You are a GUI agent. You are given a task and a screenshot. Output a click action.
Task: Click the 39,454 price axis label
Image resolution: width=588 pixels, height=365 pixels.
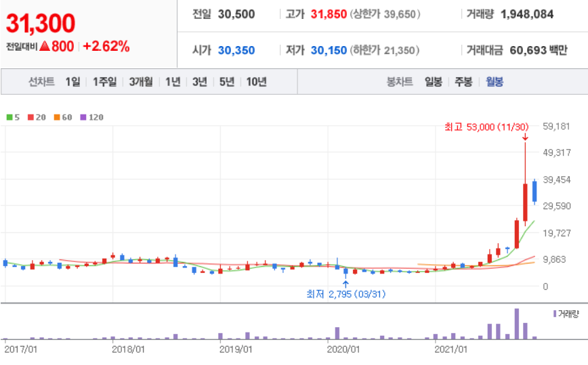coord(557,179)
